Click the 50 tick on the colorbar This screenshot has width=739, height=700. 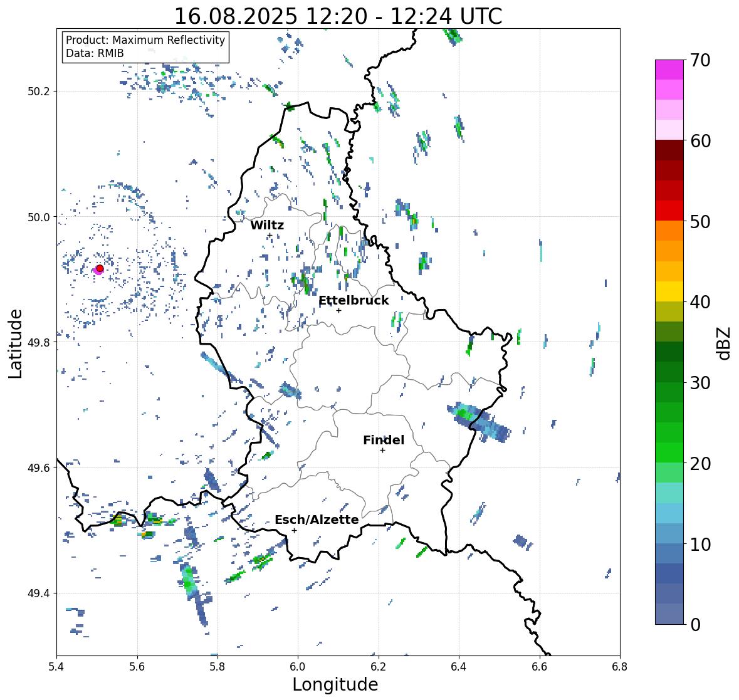[x=700, y=221]
